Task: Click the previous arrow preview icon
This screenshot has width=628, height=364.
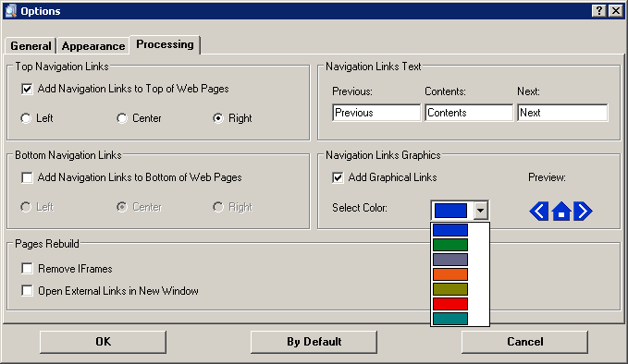Action: click(539, 211)
